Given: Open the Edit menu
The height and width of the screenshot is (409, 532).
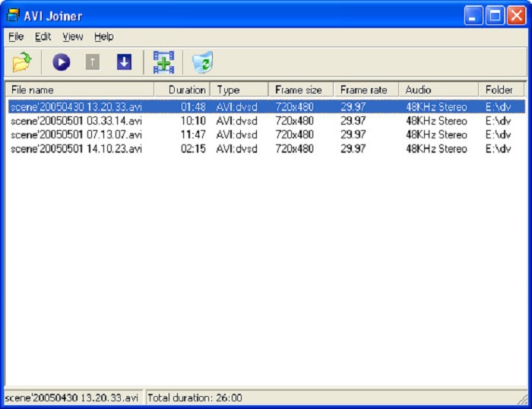Looking at the screenshot, I should [43, 36].
